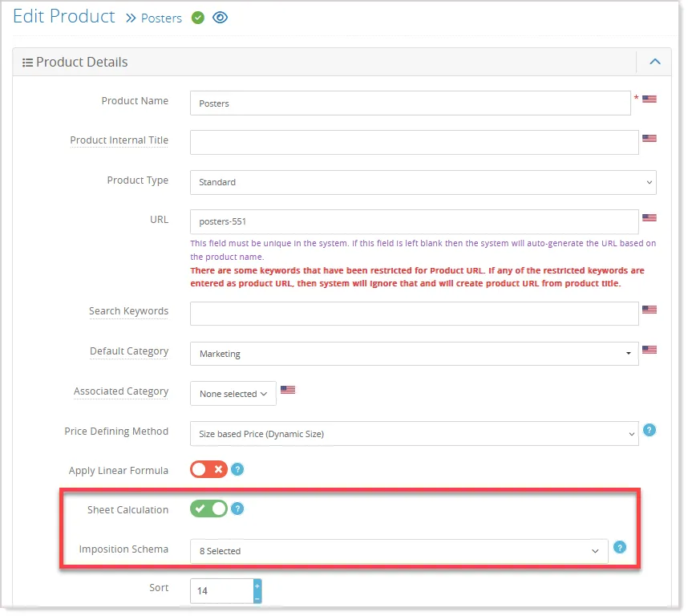Open help icon for Price Defining Method
The width and height of the screenshot is (688, 616).
pos(649,431)
